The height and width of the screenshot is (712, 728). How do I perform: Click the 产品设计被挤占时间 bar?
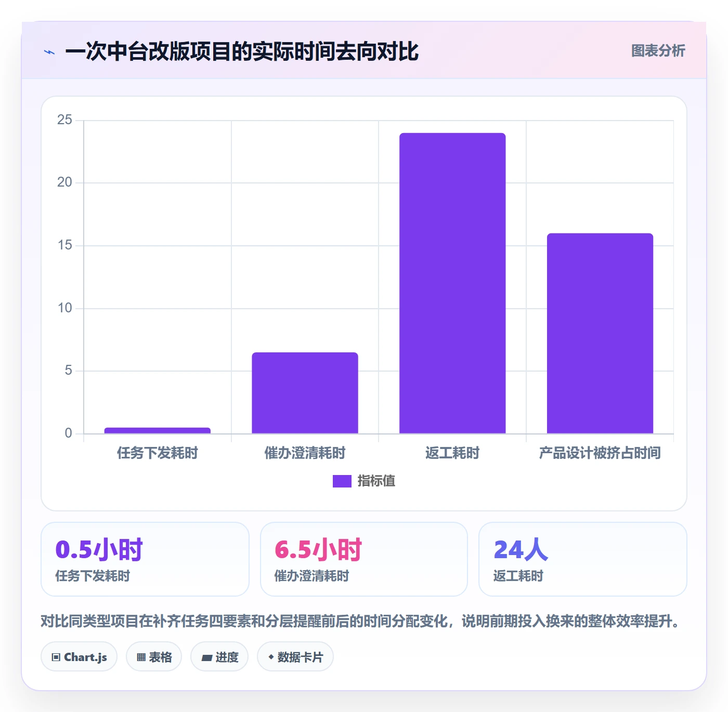[600, 333]
